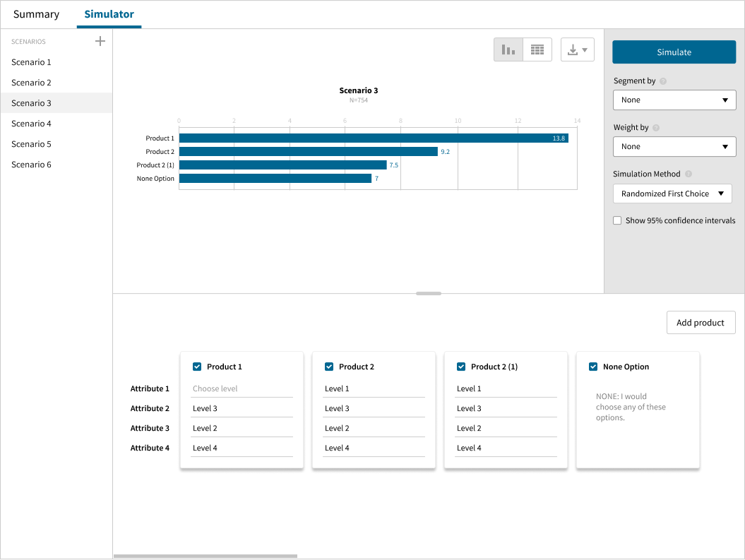Click the Scenario 3 chart title
This screenshot has height=560, width=745.
coord(359,90)
